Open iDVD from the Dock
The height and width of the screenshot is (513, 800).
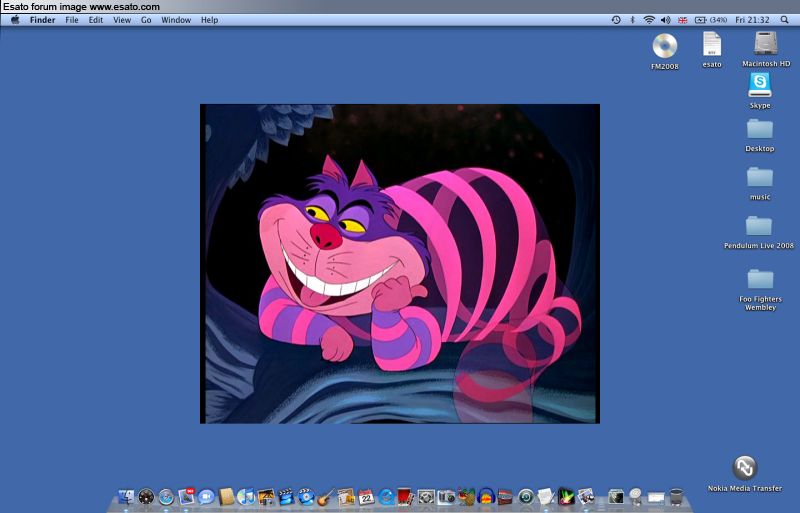306,497
